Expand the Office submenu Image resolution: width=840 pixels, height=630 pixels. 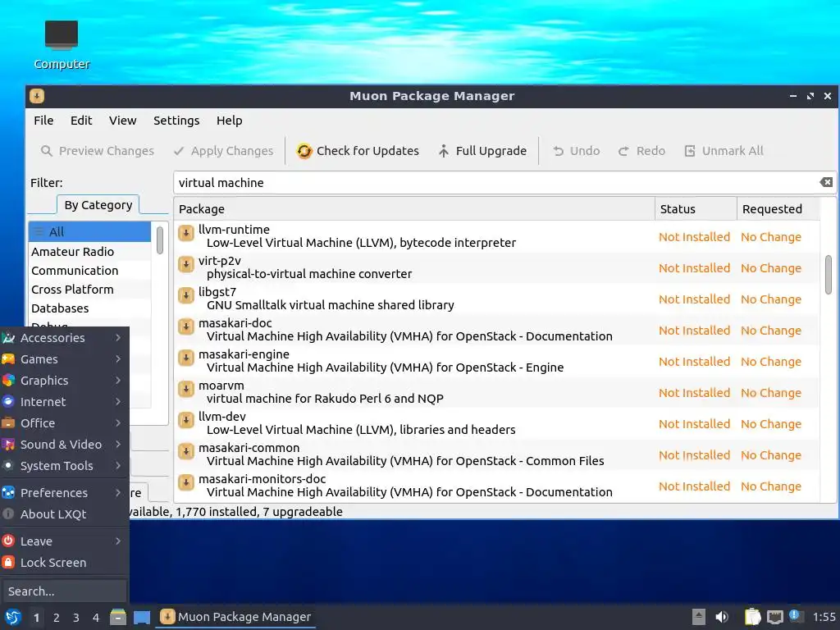pyautogui.click(x=64, y=423)
